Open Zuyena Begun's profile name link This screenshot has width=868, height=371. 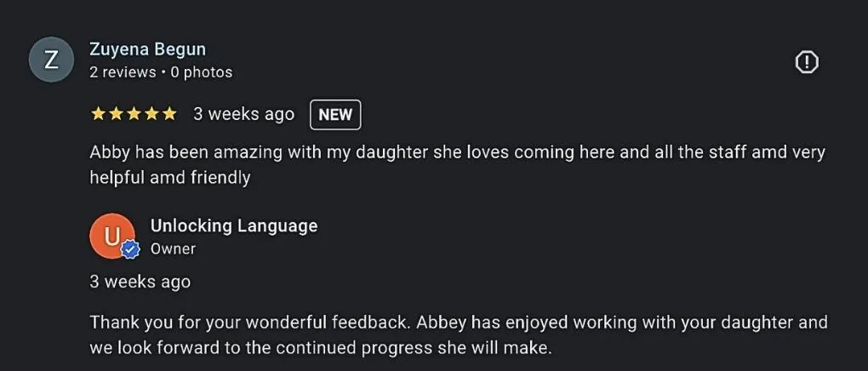tap(148, 49)
